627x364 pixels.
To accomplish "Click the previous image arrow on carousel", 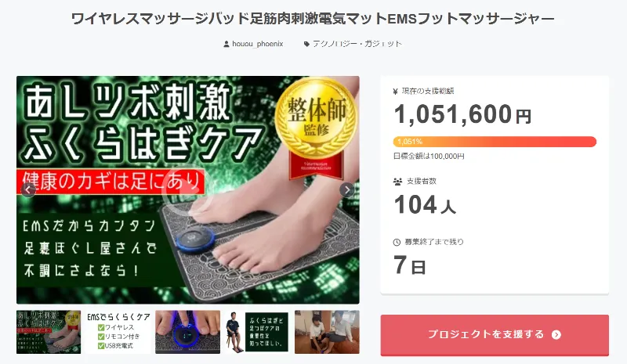I will tap(28, 189).
